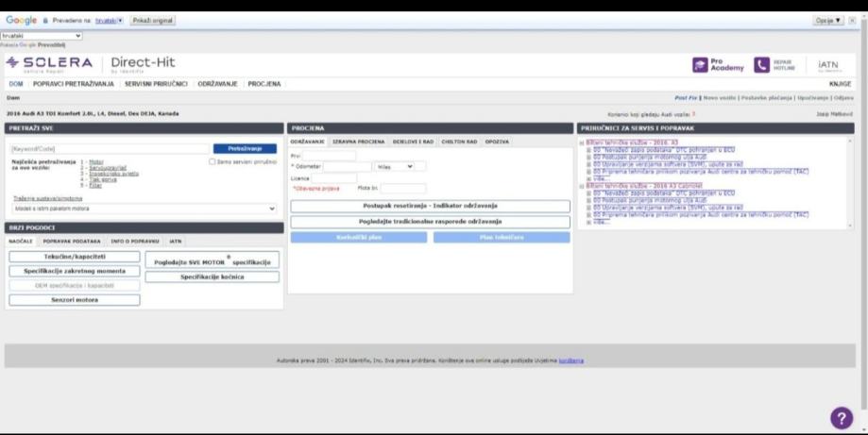Toggle the service manuals only checkbox
The image size is (868, 435).
click(212, 162)
